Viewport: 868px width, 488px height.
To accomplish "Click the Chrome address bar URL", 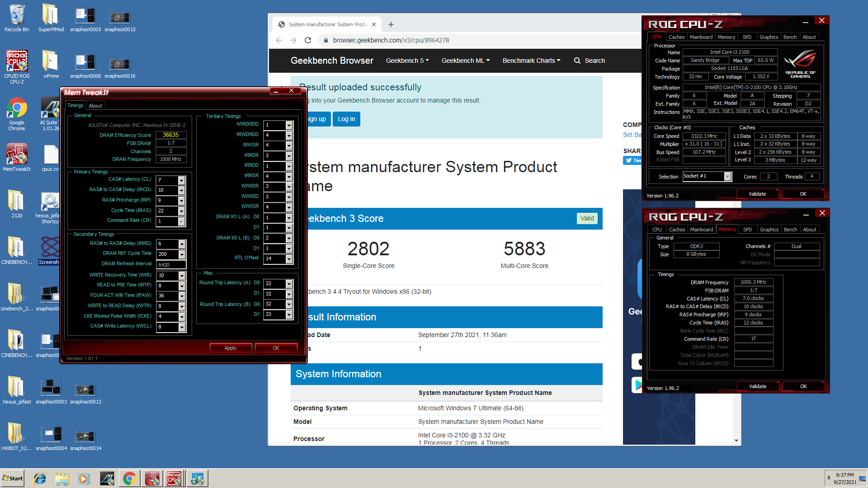I will [x=391, y=40].
